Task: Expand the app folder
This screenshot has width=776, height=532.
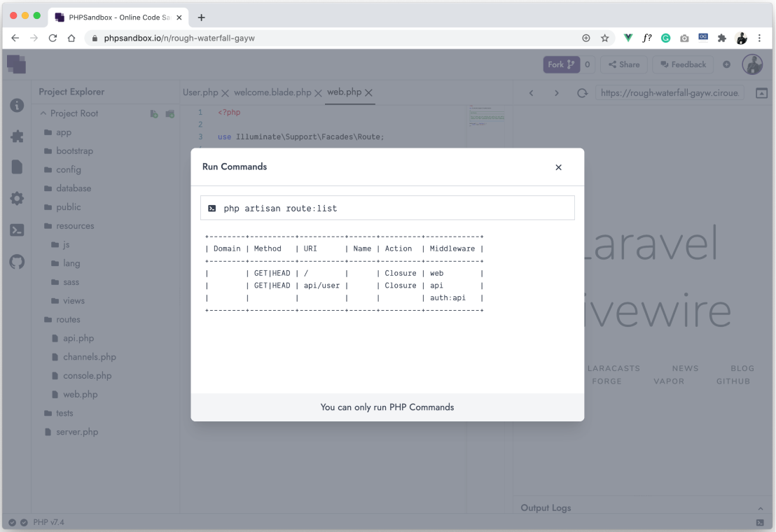Action: point(64,132)
